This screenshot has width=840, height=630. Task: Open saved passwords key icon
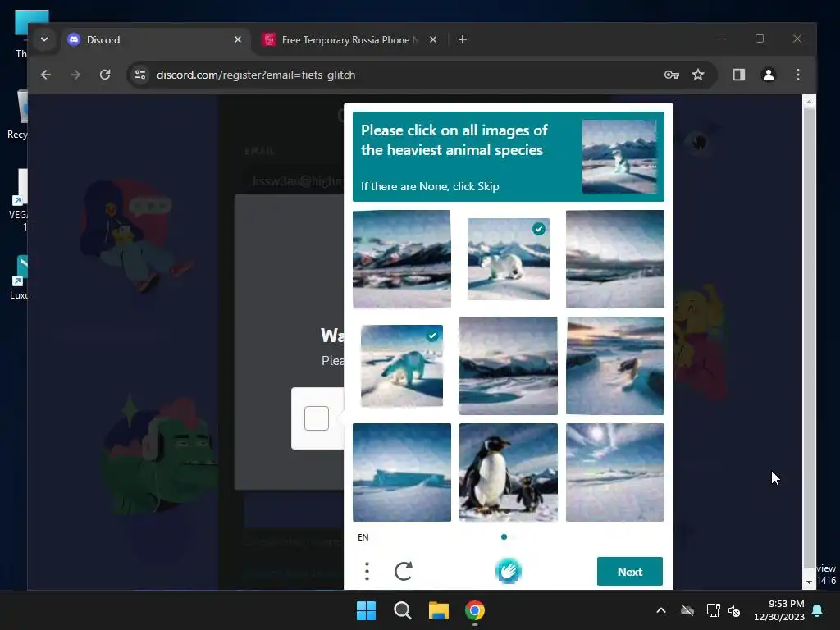(671, 75)
